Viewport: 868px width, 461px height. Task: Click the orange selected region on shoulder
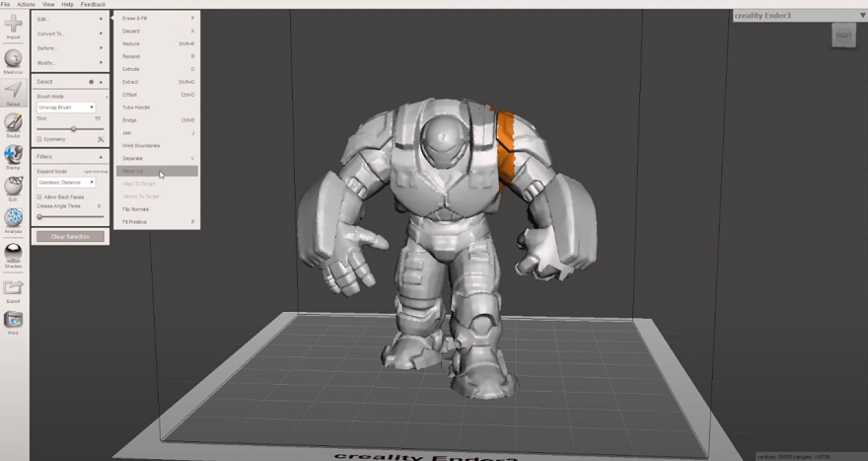(506, 145)
